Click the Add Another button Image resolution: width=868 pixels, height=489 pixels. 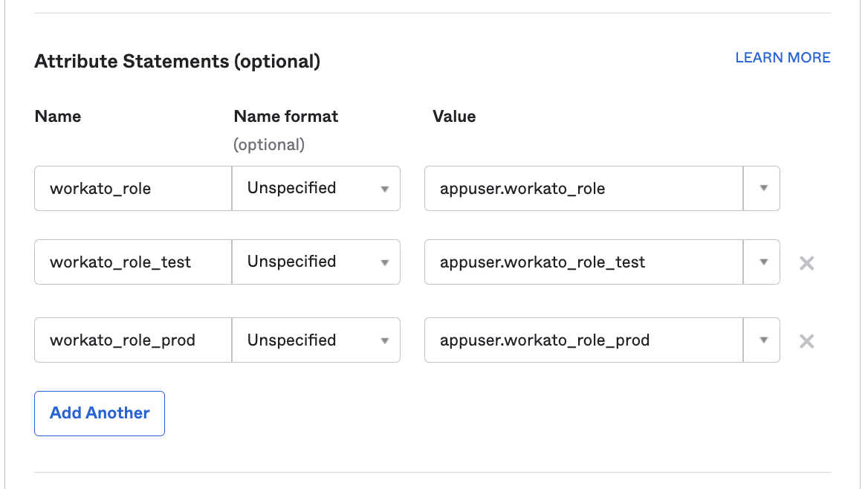(x=100, y=413)
